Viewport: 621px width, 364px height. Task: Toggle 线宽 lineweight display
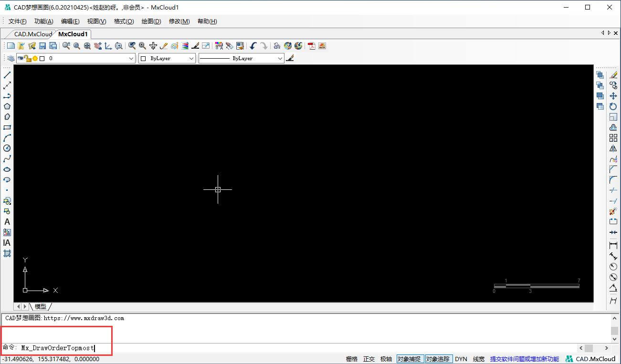479,359
